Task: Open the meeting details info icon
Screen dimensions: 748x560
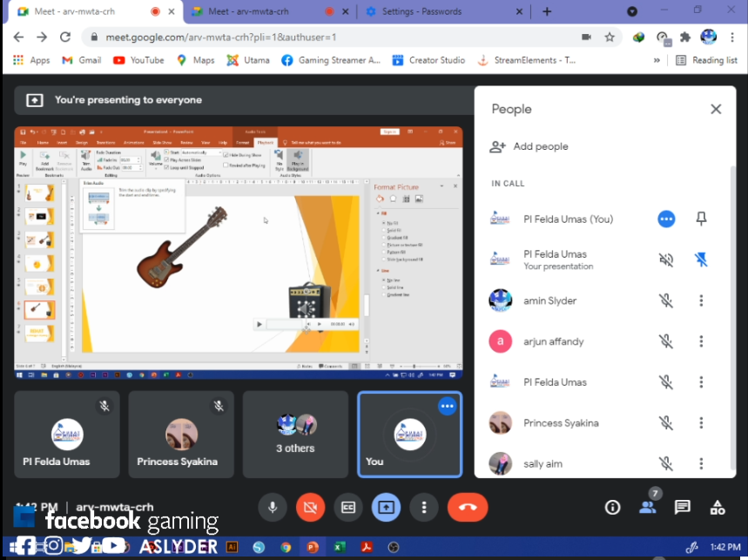Action: (612, 507)
